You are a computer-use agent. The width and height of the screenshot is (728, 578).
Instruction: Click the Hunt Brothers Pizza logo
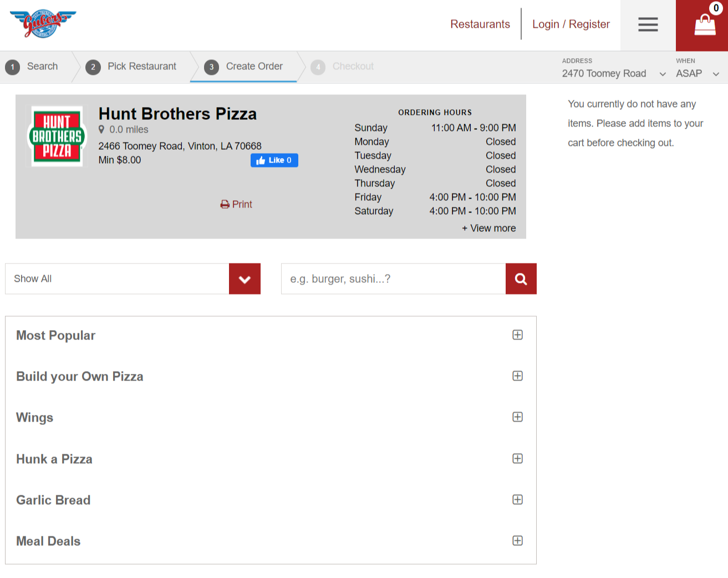pos(57,136)
